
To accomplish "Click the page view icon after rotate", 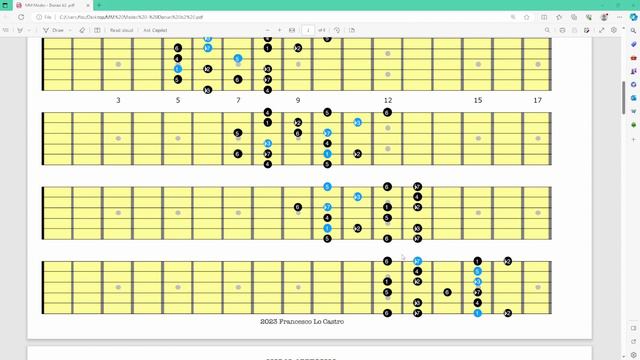I will (x=352, y=30).
